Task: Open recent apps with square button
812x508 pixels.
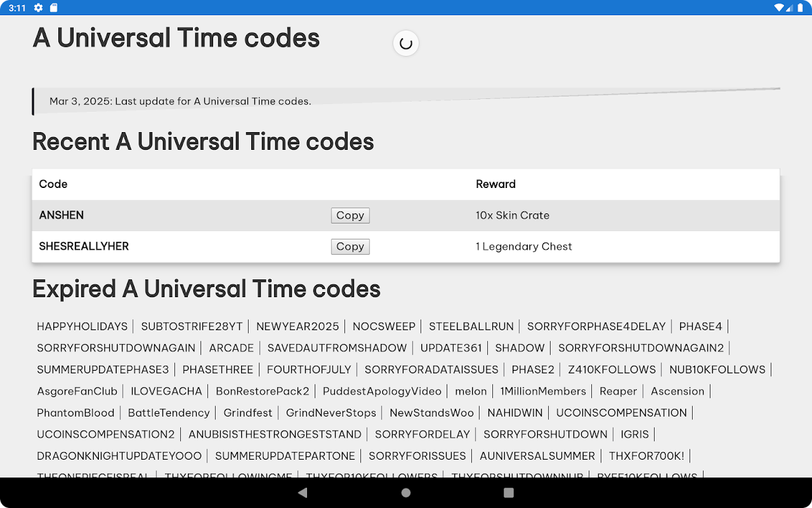Action: 509,493
